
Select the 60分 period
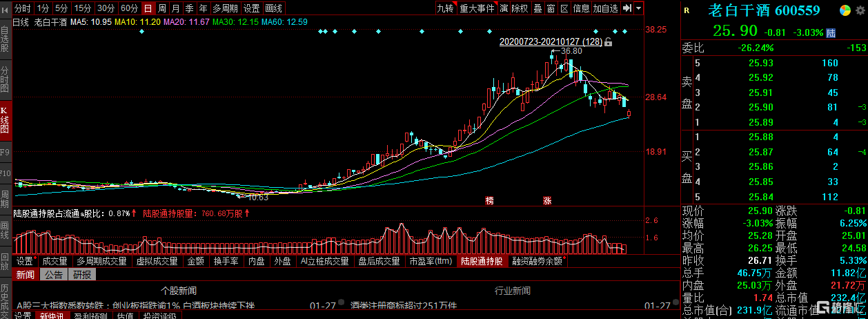coord(129,8)
